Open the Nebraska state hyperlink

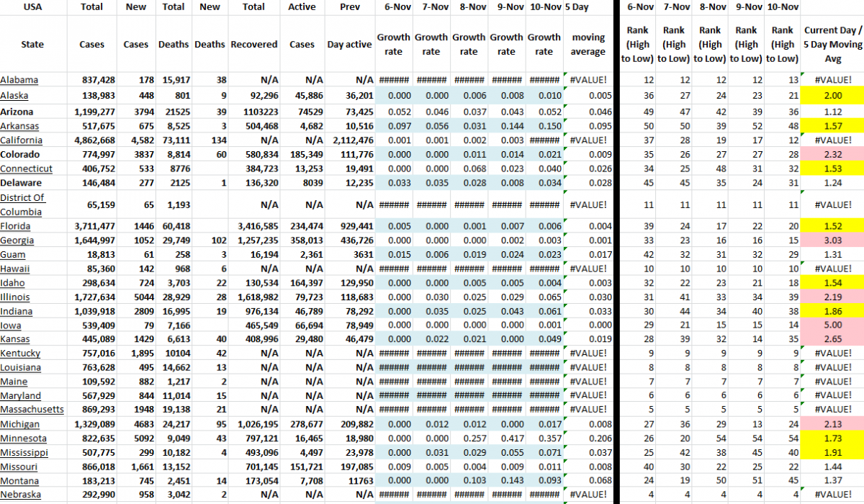21,495
